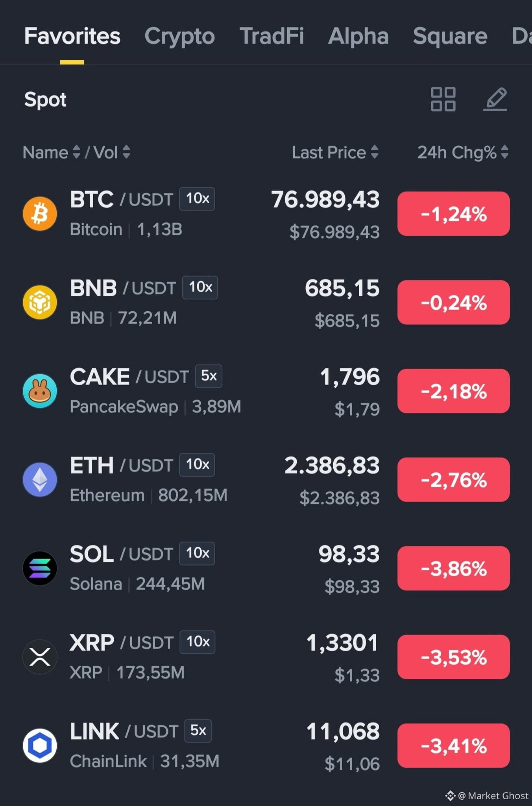This screenshot has width=532, height=806.
Task: Tap the ChainLink hexagon logo
Action: 40,745
